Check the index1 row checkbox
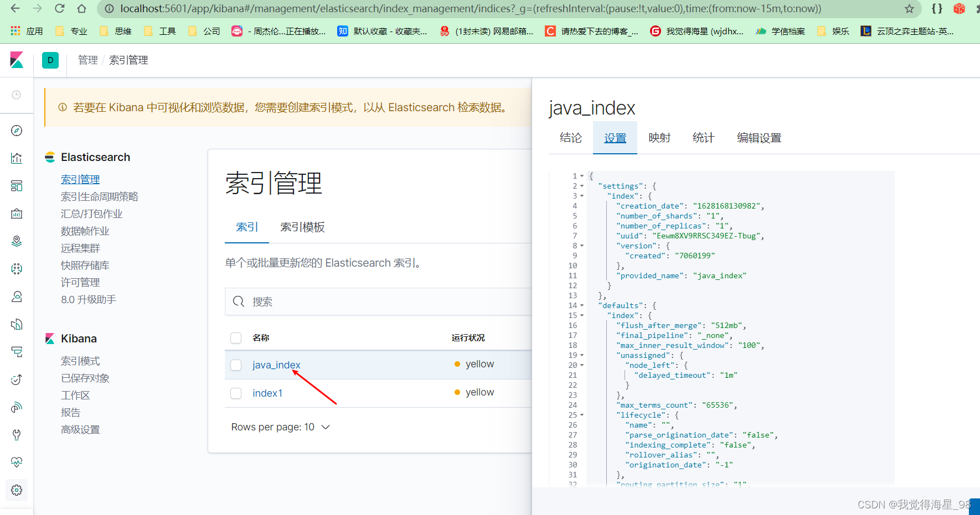 click(236, 393)
